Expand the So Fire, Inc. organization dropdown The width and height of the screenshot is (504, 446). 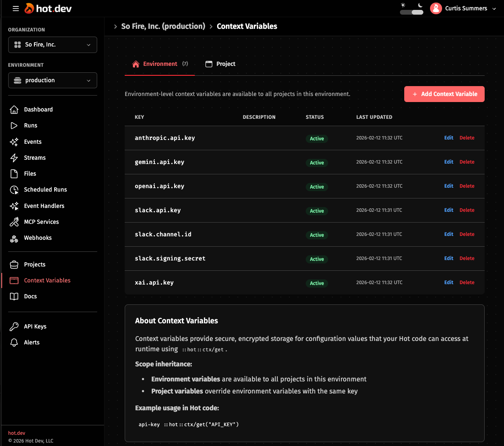pyautogui.click(x=52, y=45)
